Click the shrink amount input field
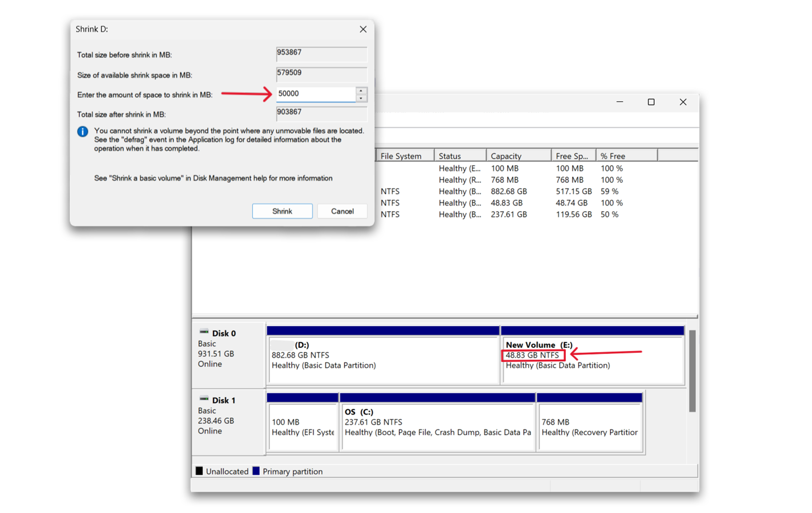The height and width of the screenshot is (513, 812). [316, 93]
